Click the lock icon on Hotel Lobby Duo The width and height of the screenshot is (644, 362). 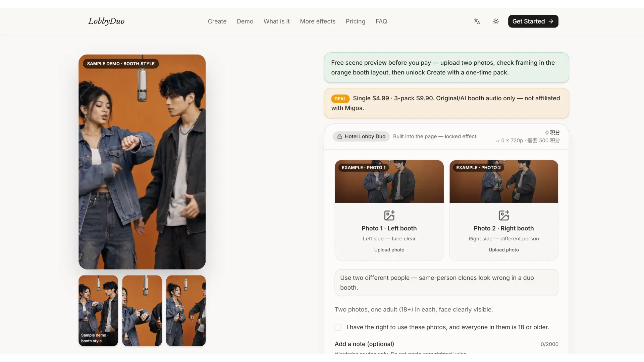pyautogui.click(x=339, y=136)
